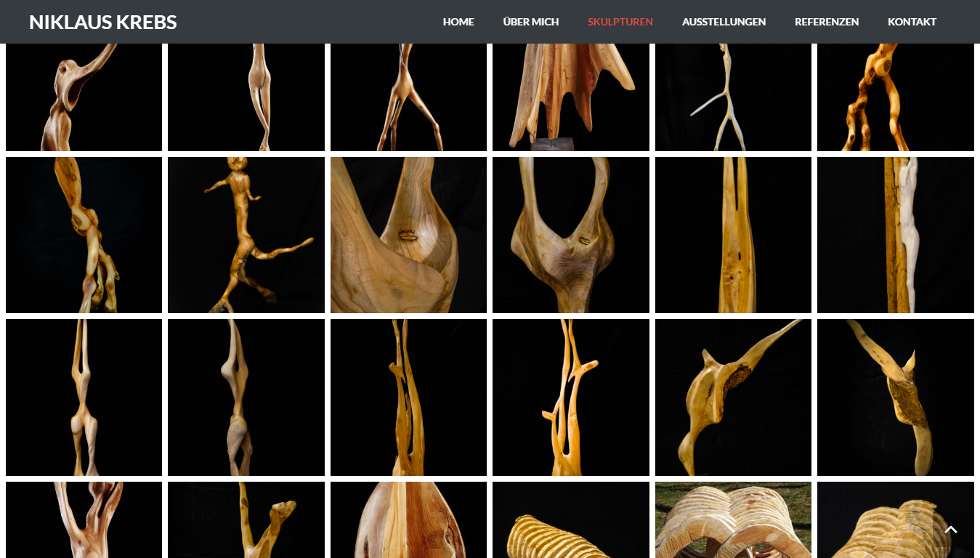Open the pale thin stick-figure sculpture thumbnail
The width and height of the screenshot is (980, 558).
click(732, 97)
